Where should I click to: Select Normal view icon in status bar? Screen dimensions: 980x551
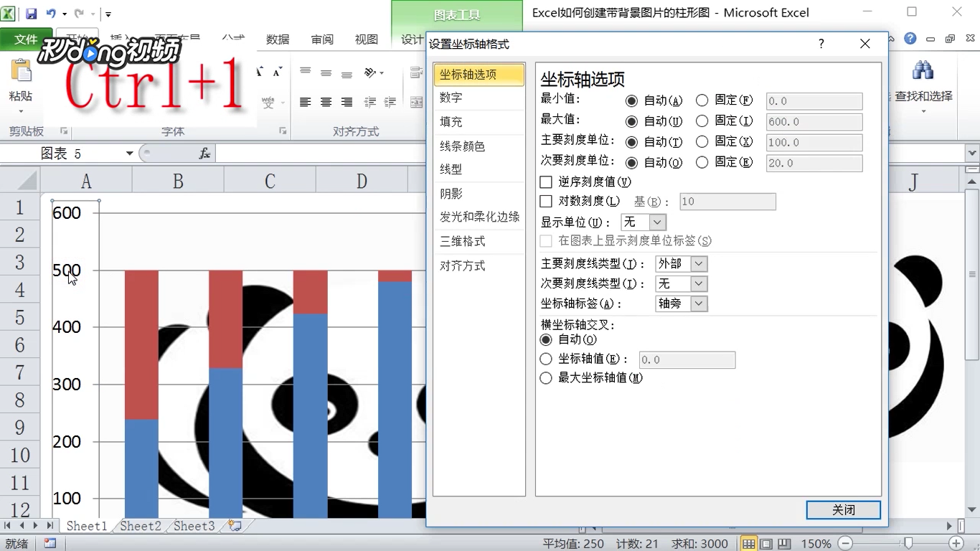tap(748, 544)
